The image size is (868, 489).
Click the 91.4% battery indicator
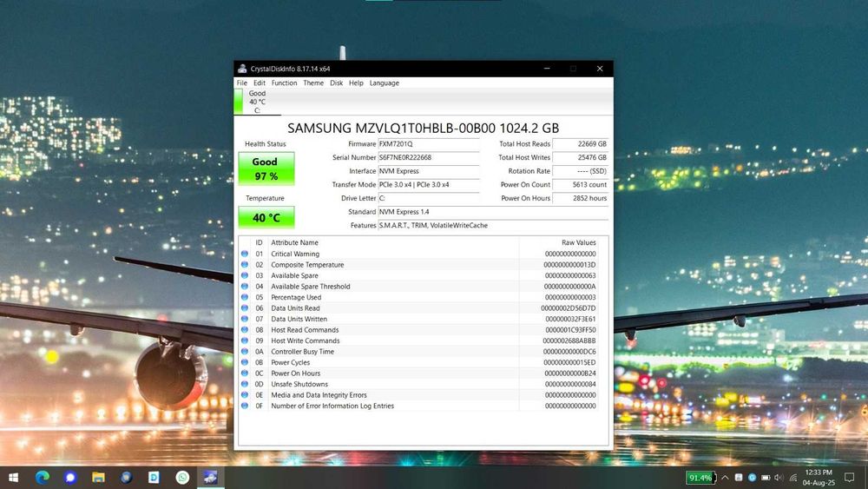tap(700, 478)
